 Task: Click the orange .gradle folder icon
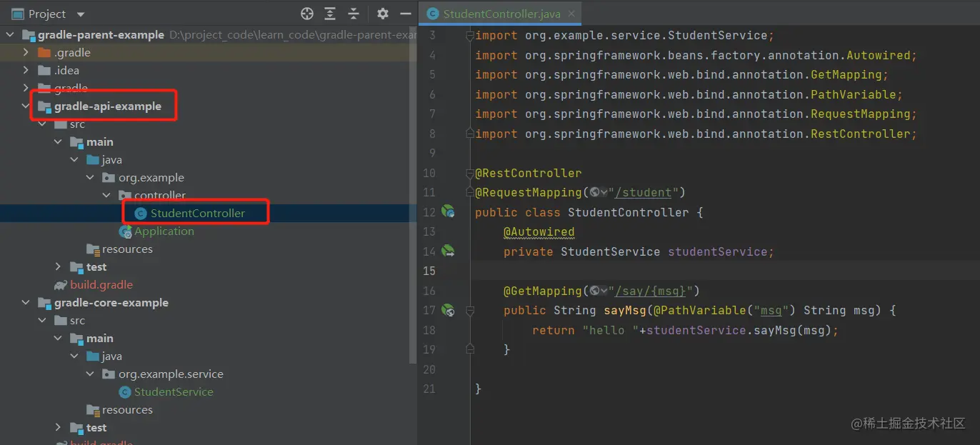coord(44,52)
